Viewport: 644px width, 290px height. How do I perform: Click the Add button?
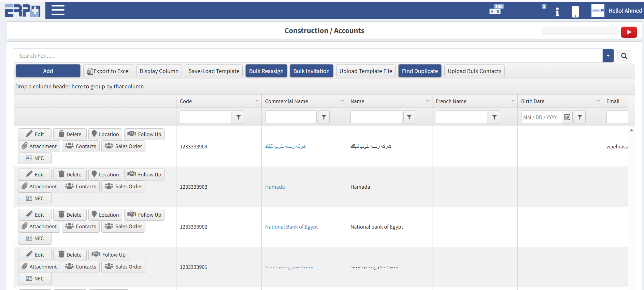(48, 71)
